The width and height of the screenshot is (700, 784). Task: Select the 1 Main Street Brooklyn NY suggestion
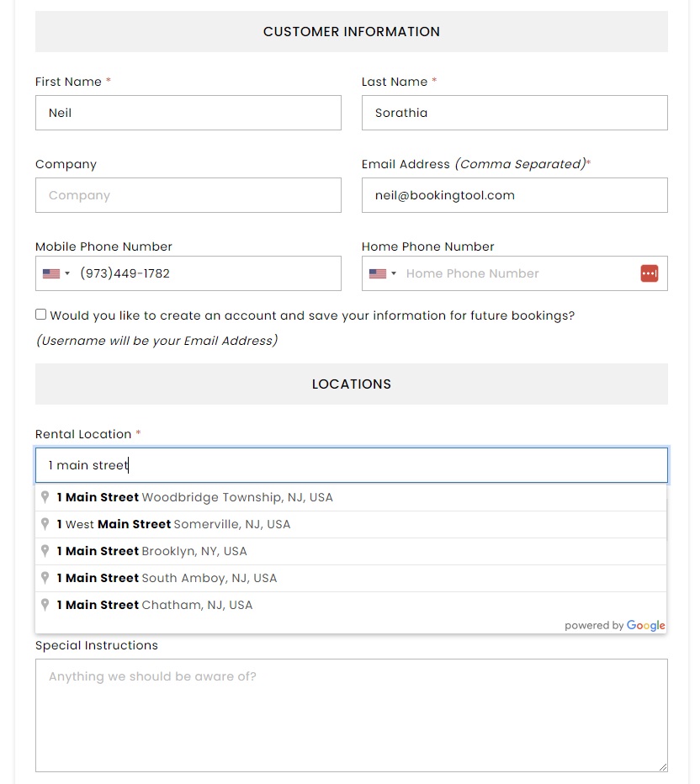pos(151,551)
